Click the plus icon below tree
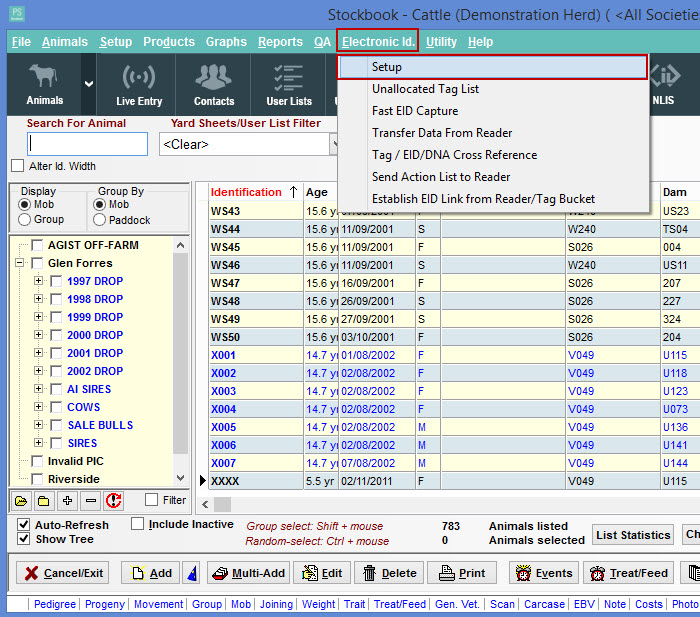The height and width of the screenshot is (617, 700). (68, 500)
